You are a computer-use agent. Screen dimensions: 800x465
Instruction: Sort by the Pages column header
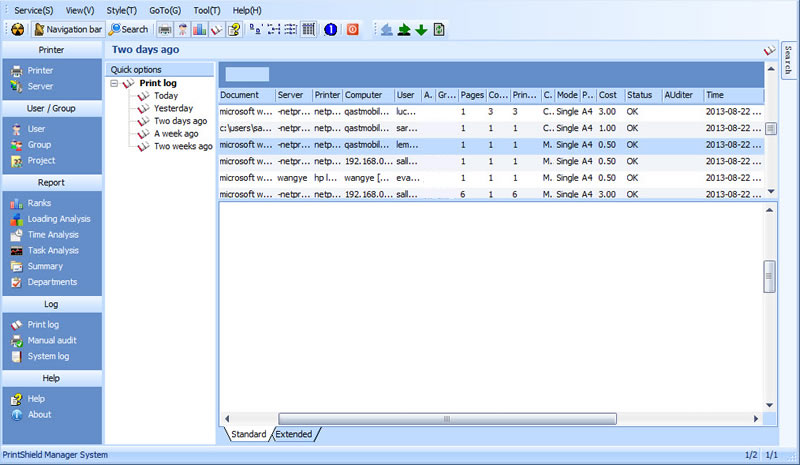(x=472, y=95)
